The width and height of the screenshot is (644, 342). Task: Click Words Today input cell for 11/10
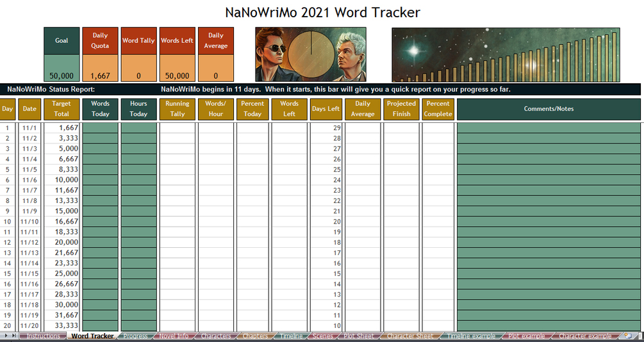100,222
